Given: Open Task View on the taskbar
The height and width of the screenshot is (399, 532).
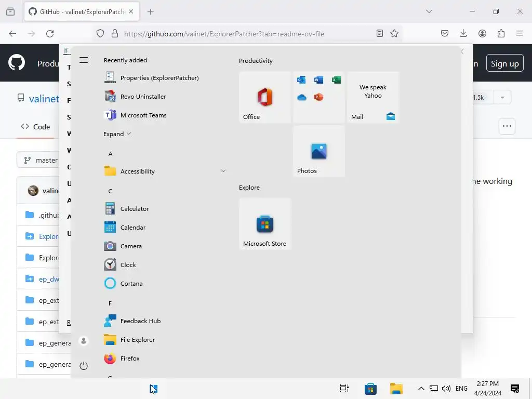Looking at the screenshot, I should (344, 389).
